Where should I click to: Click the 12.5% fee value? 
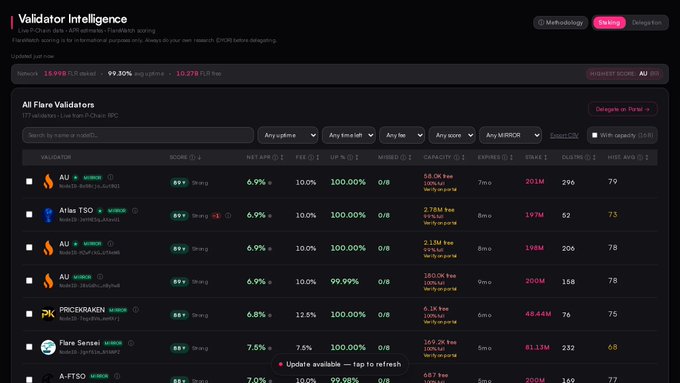point(306,314)
